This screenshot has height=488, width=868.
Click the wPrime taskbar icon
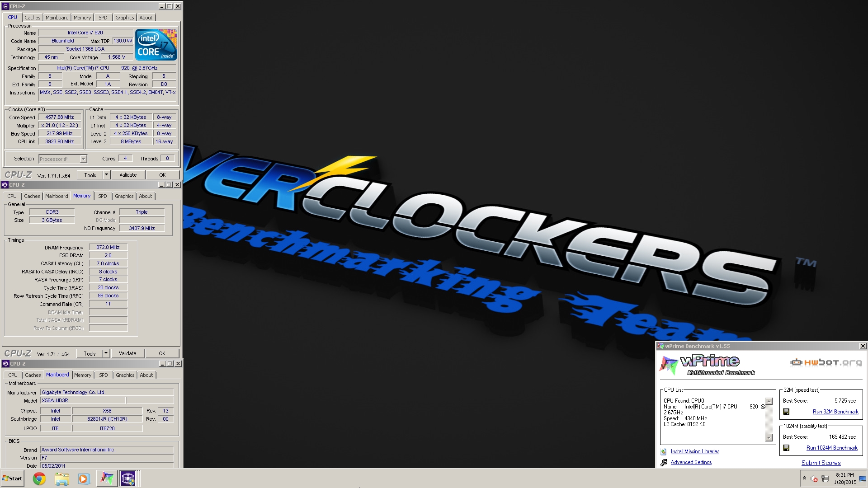107,479
